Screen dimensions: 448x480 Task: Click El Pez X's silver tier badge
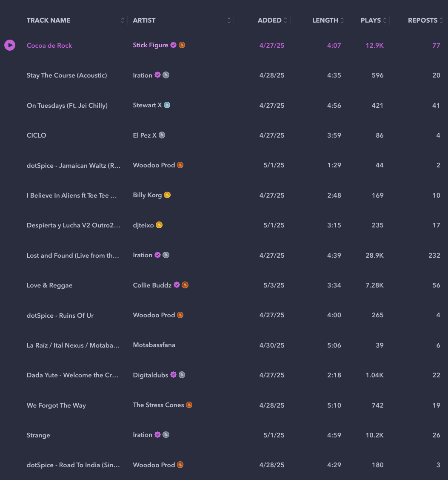click(x=162, y=135)
